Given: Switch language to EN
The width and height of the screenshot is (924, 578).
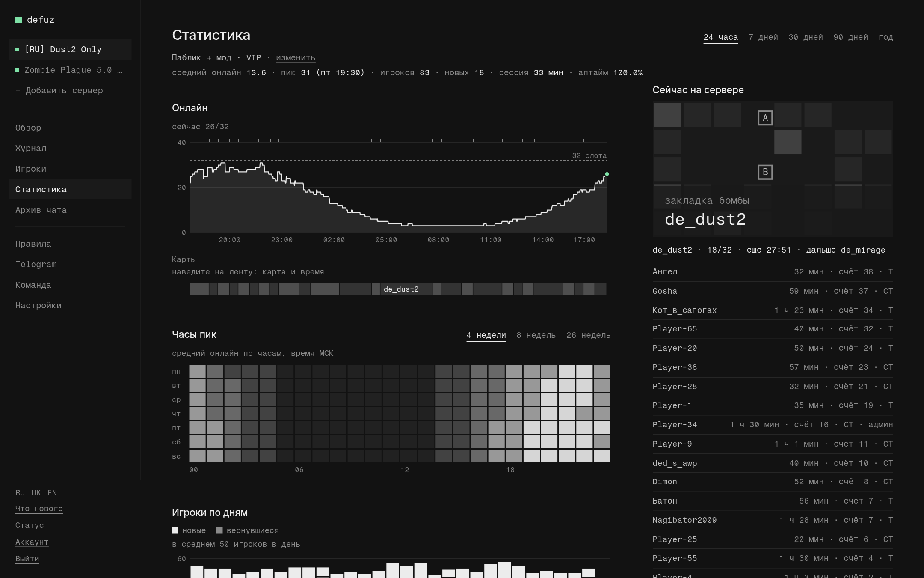Looking at the screenshot, I should point(52,493).
